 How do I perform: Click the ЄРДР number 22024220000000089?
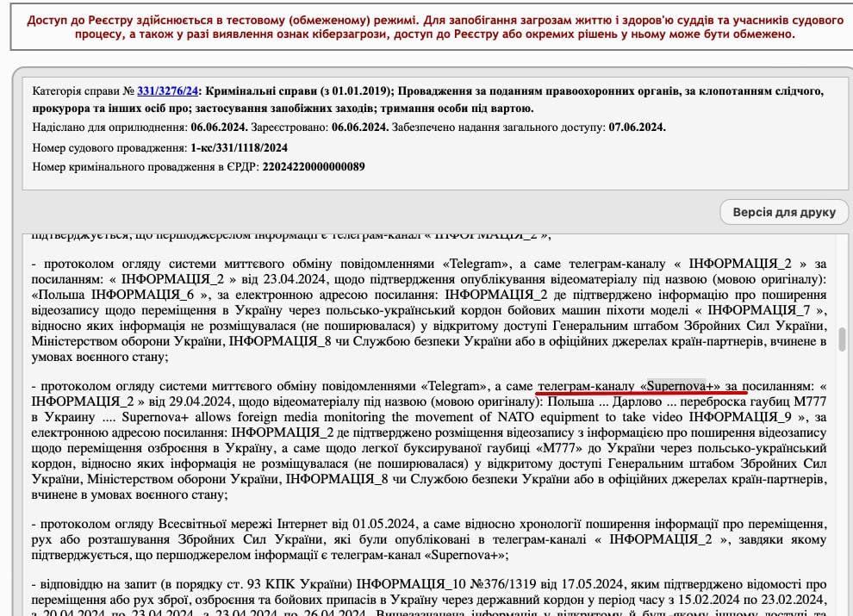click(313, 166)
